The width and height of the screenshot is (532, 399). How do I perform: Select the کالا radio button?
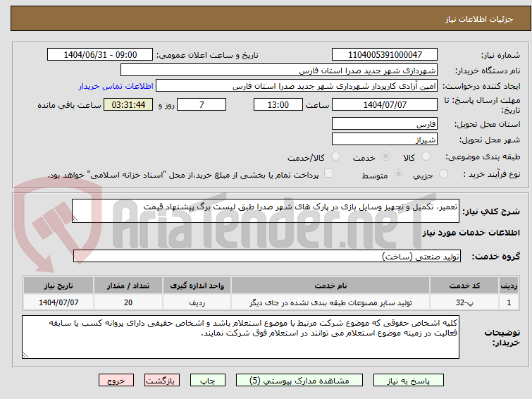click(x=426, y=156)
